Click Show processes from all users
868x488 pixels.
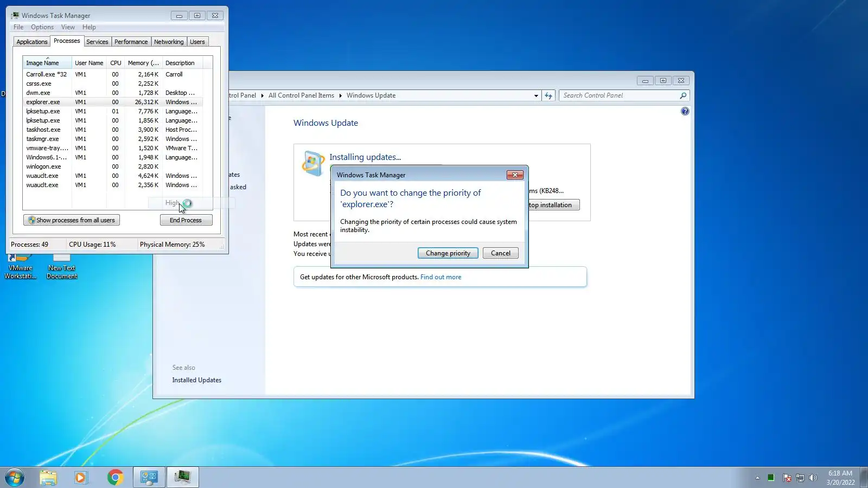(72, 220)
